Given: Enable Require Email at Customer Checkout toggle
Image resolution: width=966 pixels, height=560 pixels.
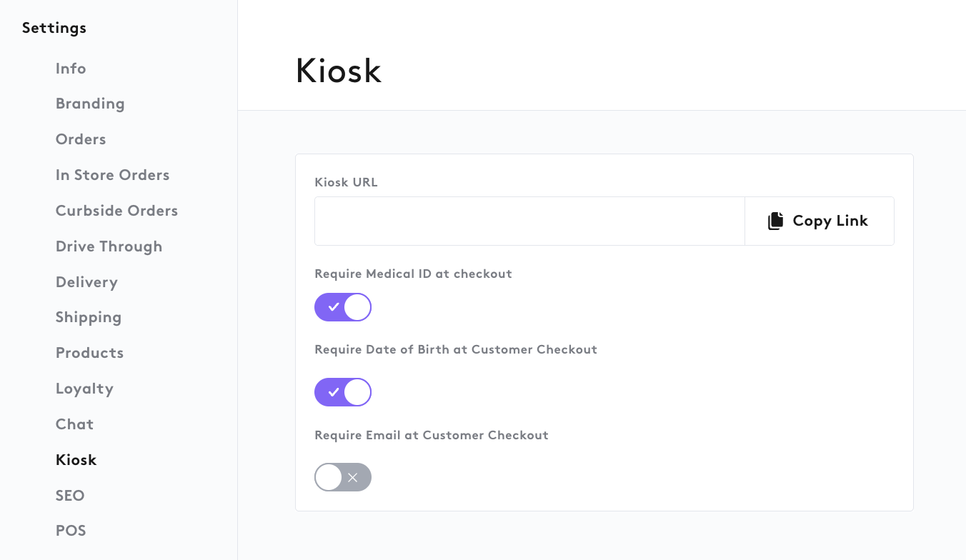Looking at the screenshot, I should point(343,477).
